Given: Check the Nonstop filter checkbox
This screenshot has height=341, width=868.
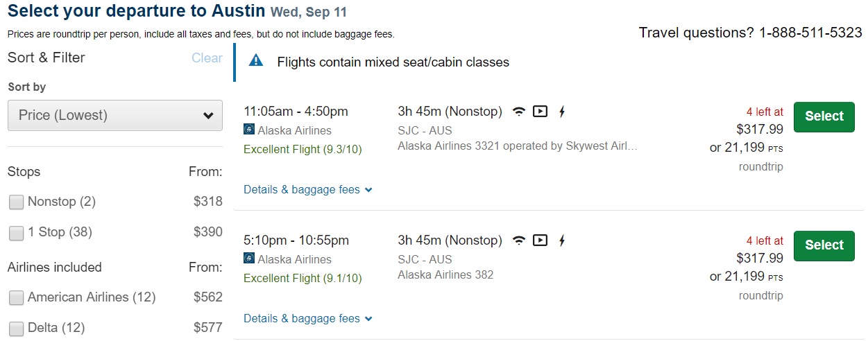Looking at the screenshot, I should click(x=16, y=202).
